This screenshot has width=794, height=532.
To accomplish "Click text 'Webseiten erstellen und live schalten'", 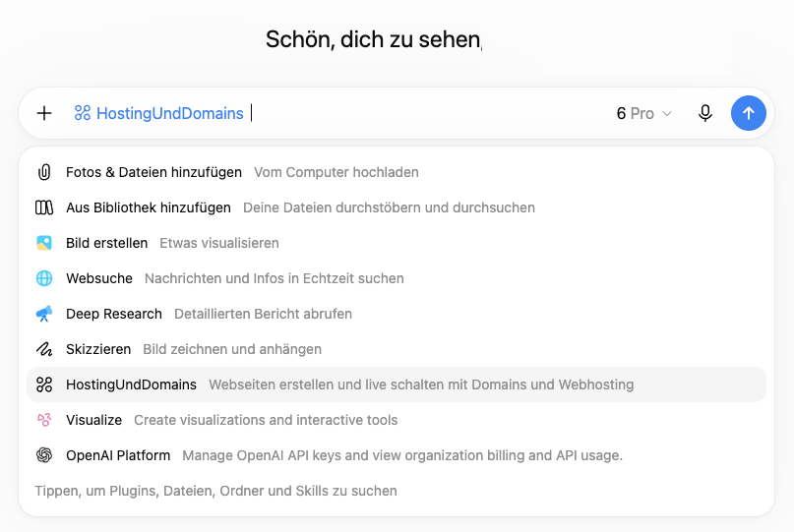I will point(327,384).
